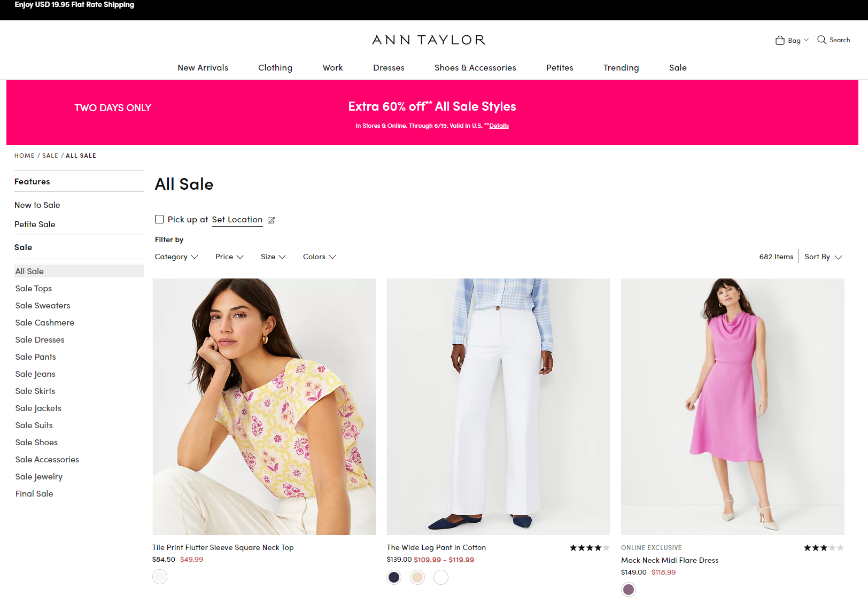Select white swatch for Wide Leg Pant

coord(441,577)
